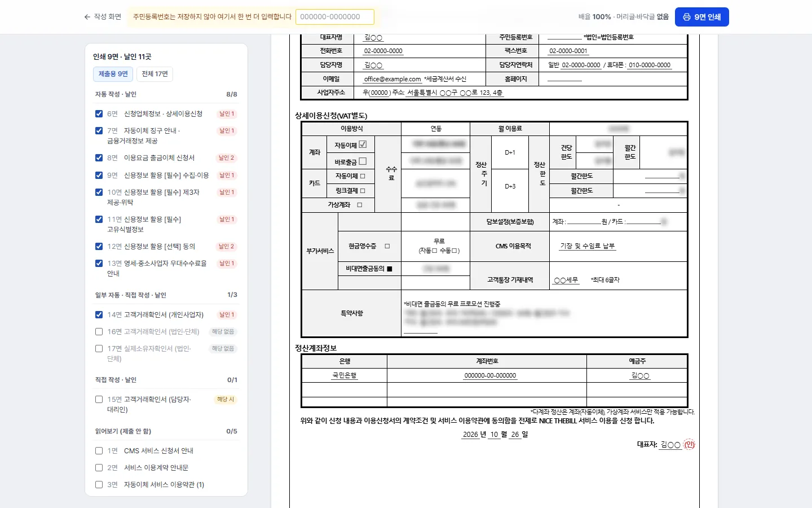Select the 전체 17면 tab
This screenshot has width=812, height=508.
point(155,74)
